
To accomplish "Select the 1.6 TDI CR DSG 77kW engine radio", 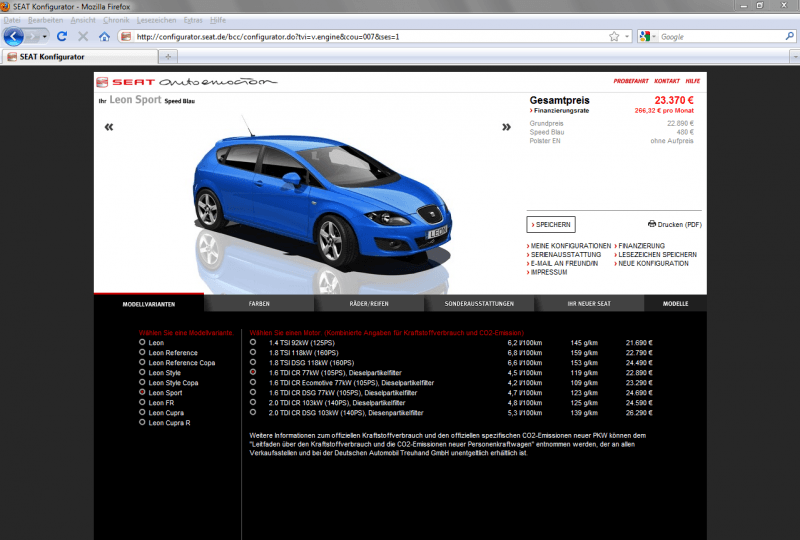I will (x=253, y=392).
